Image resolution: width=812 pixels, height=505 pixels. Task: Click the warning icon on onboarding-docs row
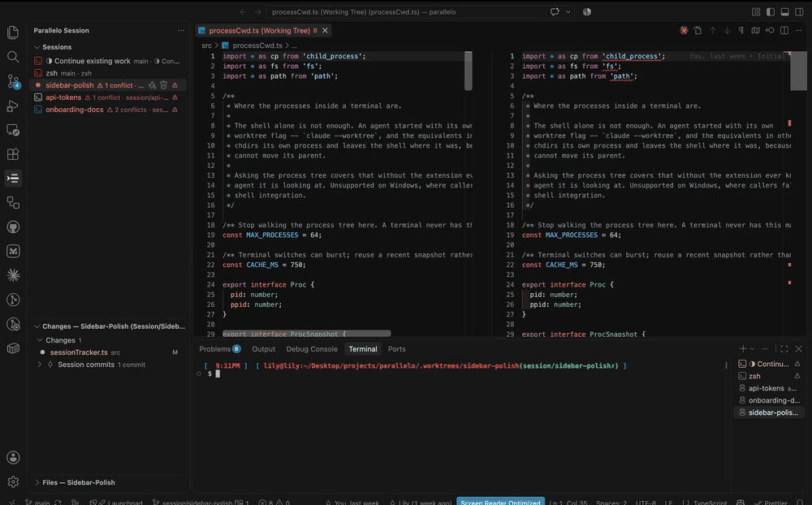coord(175,110)
